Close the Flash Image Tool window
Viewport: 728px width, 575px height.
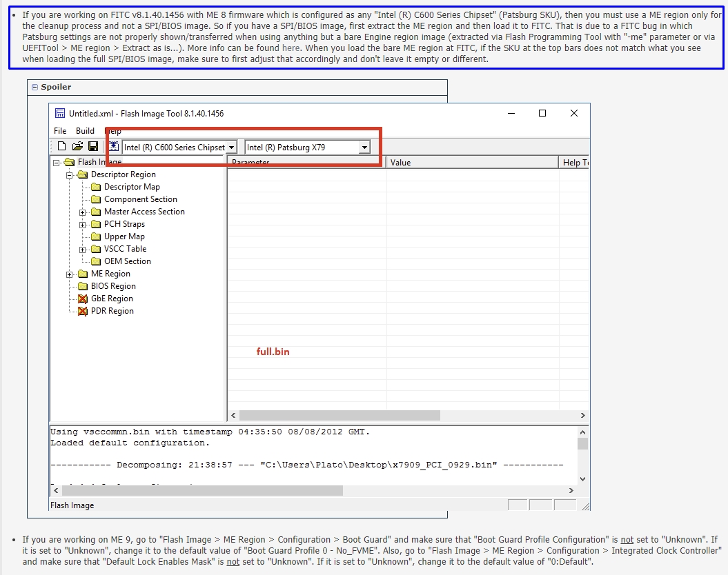pos(574,113)
